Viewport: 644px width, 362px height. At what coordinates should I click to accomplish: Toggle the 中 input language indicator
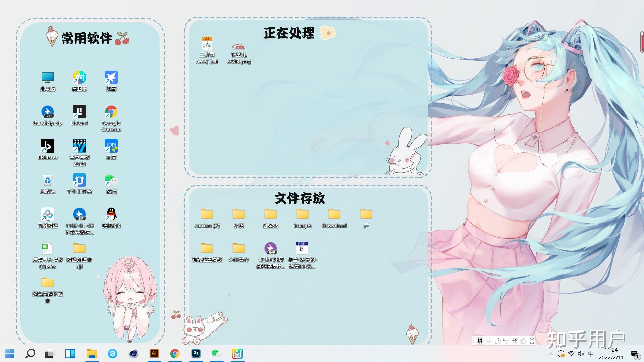pyautogui.click(x=591, y=354)
